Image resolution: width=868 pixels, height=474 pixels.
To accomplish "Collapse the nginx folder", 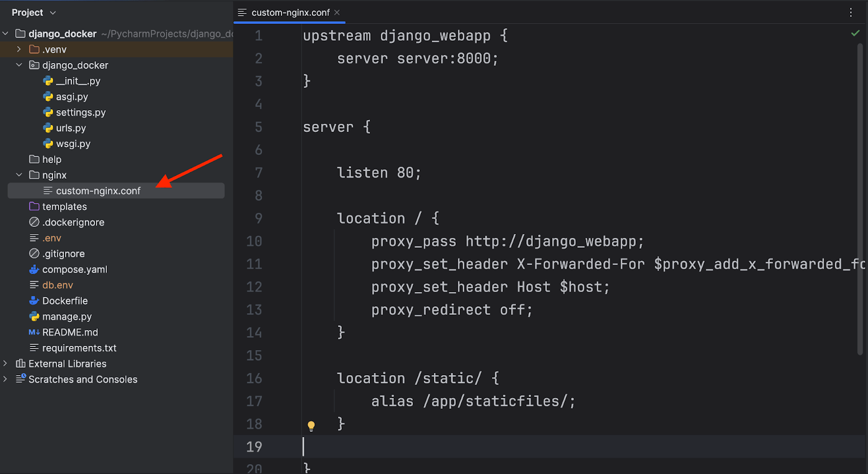I will click(19, 175).
